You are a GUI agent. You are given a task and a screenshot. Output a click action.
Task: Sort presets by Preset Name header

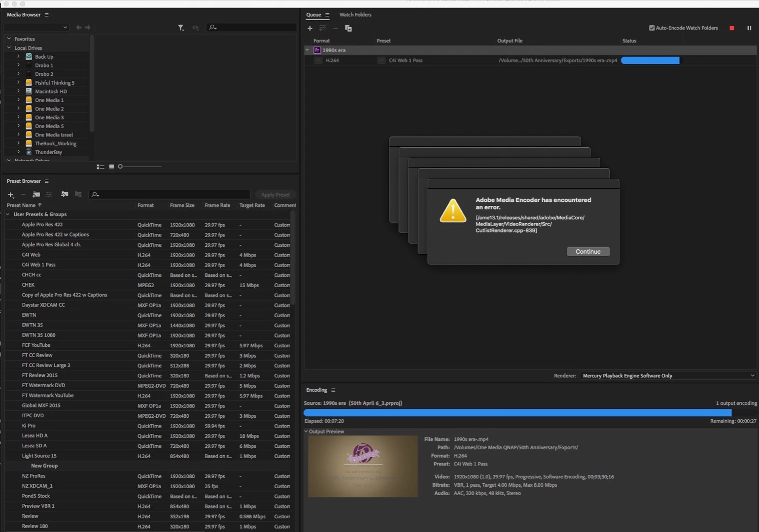pos(21,205)
